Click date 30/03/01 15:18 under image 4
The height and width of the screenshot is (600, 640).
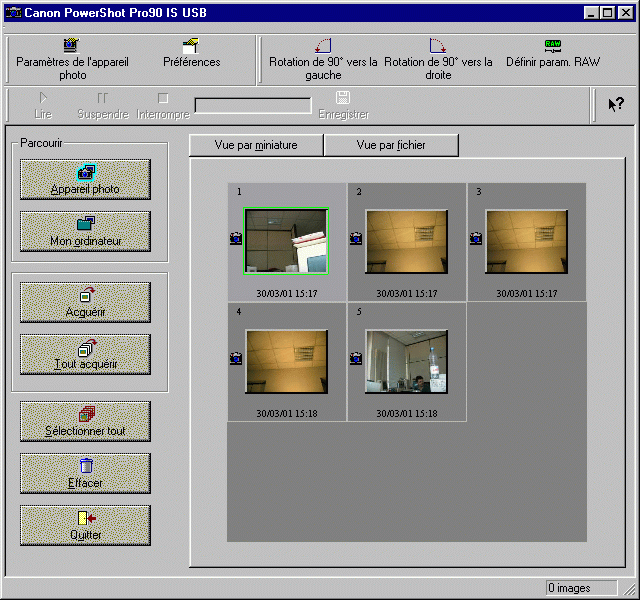tap(287, 413)
